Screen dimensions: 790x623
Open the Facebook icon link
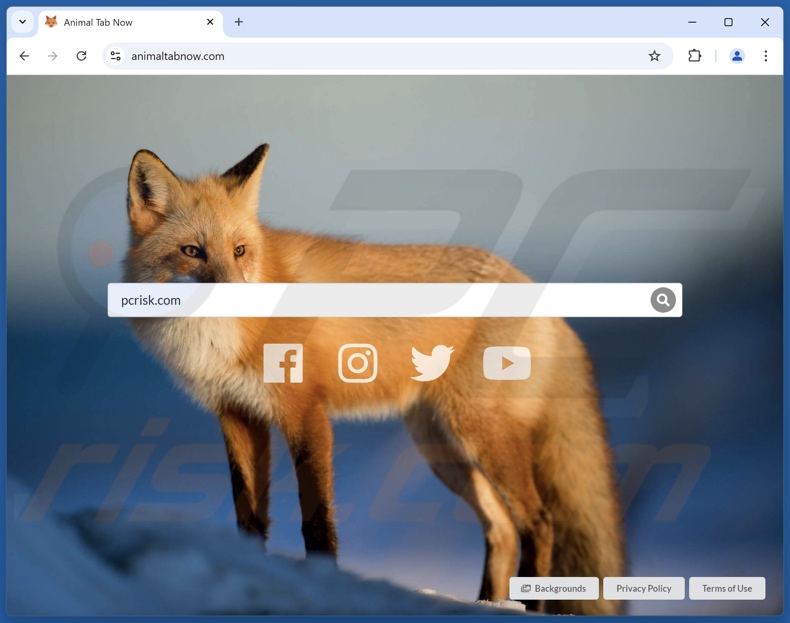tap(283, 363)
